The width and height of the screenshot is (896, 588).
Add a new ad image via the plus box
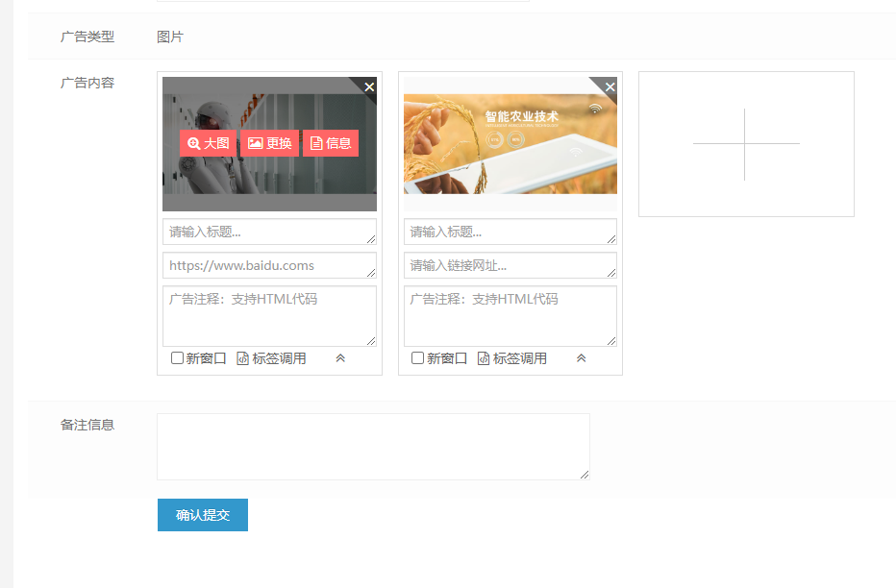[746, 144]
